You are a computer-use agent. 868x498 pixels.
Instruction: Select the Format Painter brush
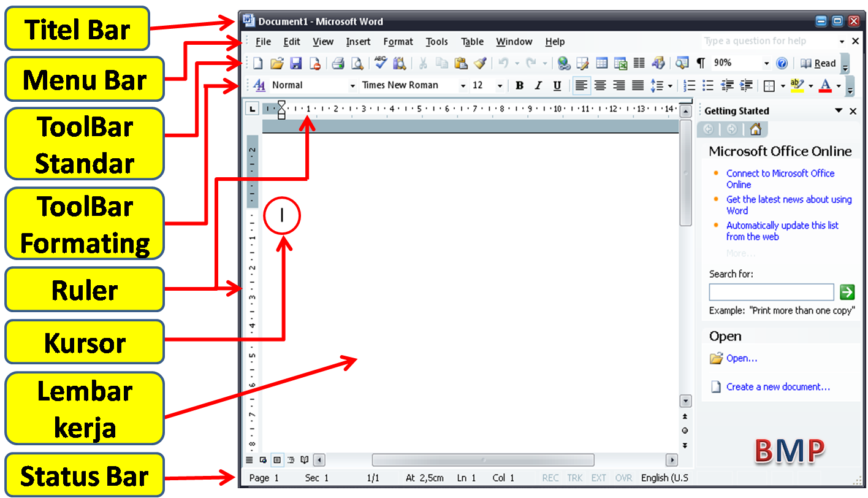coord(480,63)
